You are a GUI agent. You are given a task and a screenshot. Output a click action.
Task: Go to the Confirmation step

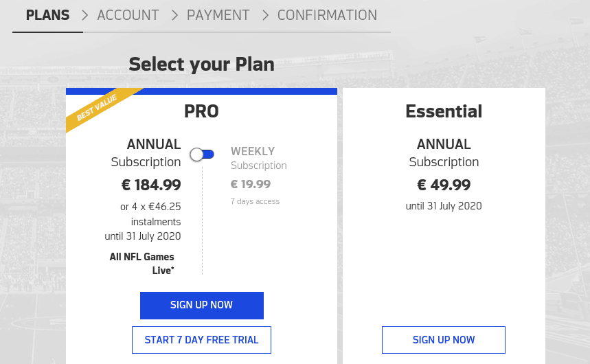pos(327,15)
